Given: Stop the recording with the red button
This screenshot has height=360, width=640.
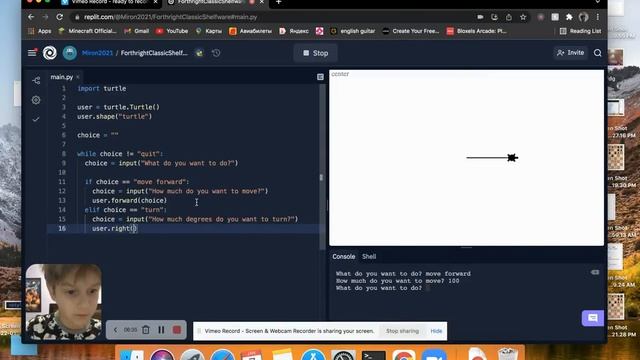Looking at the screenshot, I should (177, 330).
